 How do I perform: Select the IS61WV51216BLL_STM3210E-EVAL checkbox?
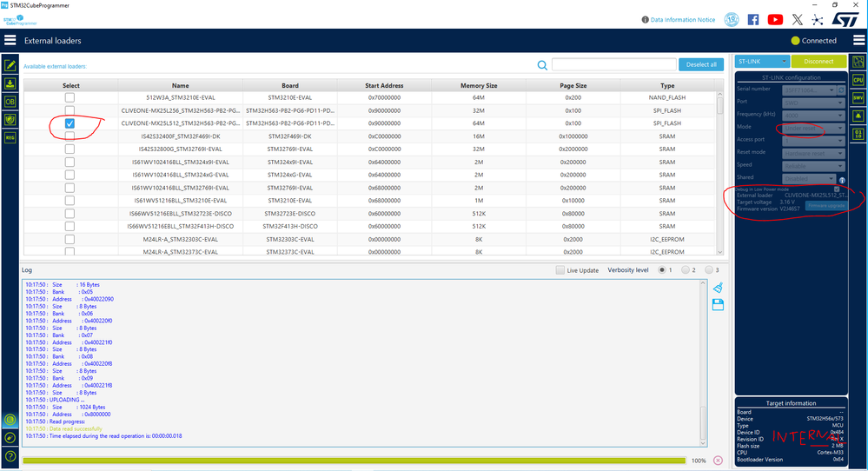coord(70,201)
